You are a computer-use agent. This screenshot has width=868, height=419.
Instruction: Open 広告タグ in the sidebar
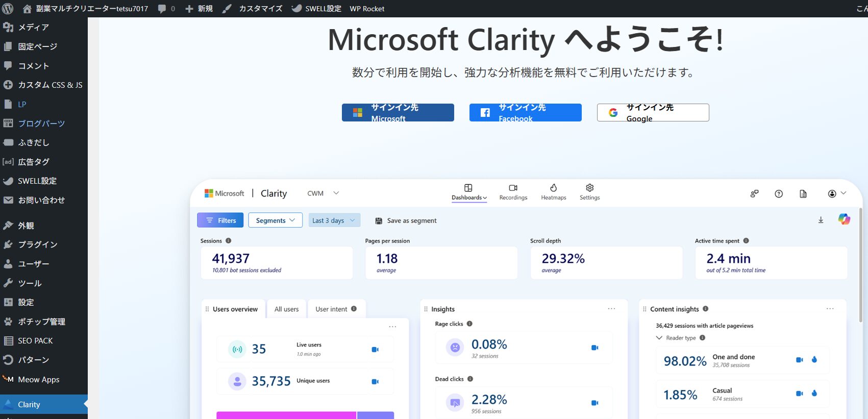pos(44,162)
